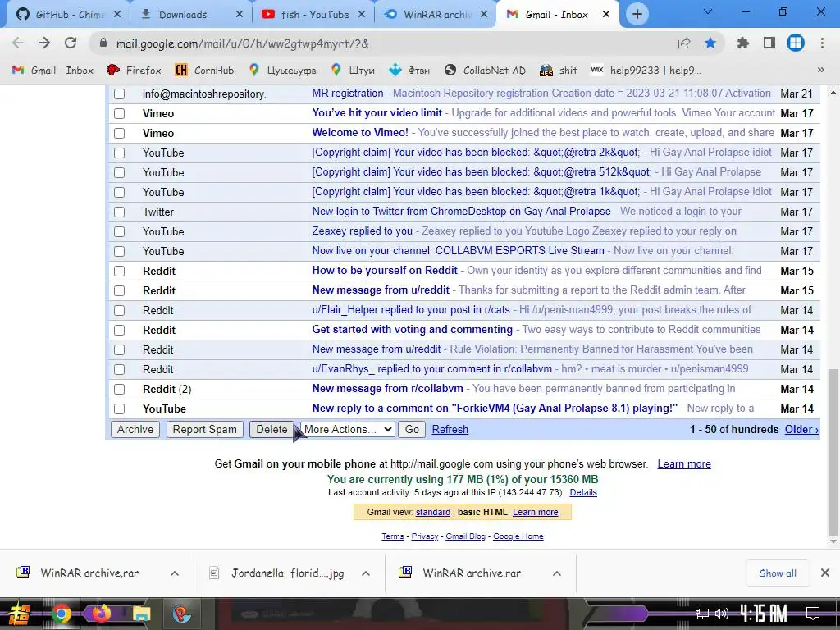
Task: Click the address bar padlock icon
Action: point(103,43)
